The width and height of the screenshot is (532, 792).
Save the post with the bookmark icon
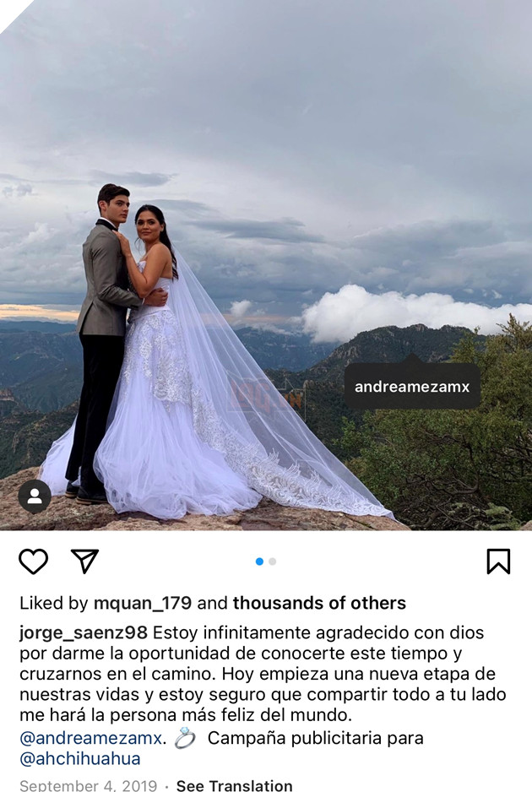point(498,561)
